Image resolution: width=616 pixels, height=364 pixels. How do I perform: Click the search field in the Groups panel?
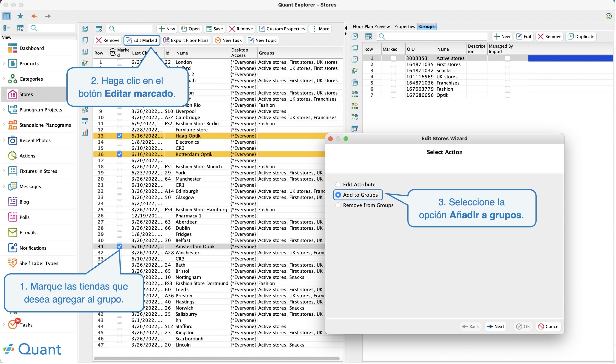coord(432,37)
